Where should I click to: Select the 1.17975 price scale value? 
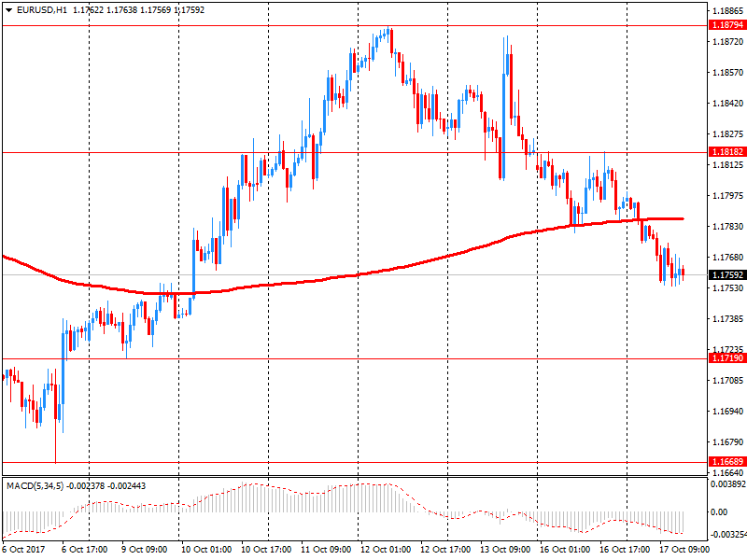(728, 196)
